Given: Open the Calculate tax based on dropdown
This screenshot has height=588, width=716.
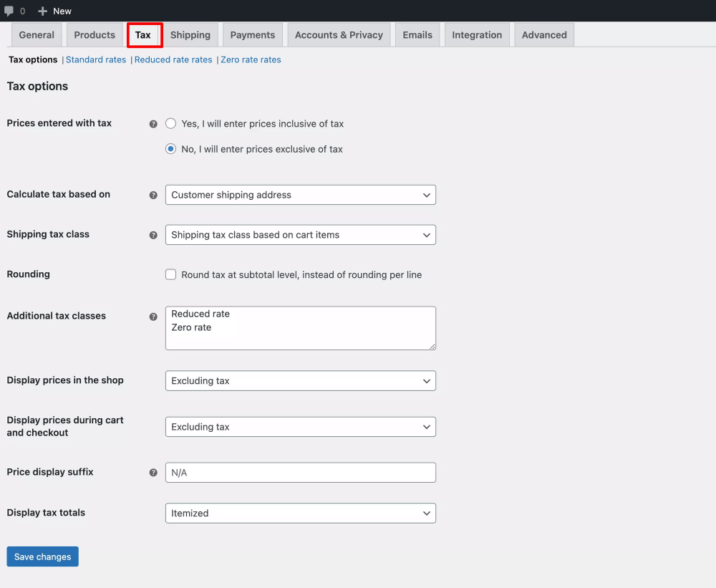Looking at the screenshot, I should coord(301,195).
